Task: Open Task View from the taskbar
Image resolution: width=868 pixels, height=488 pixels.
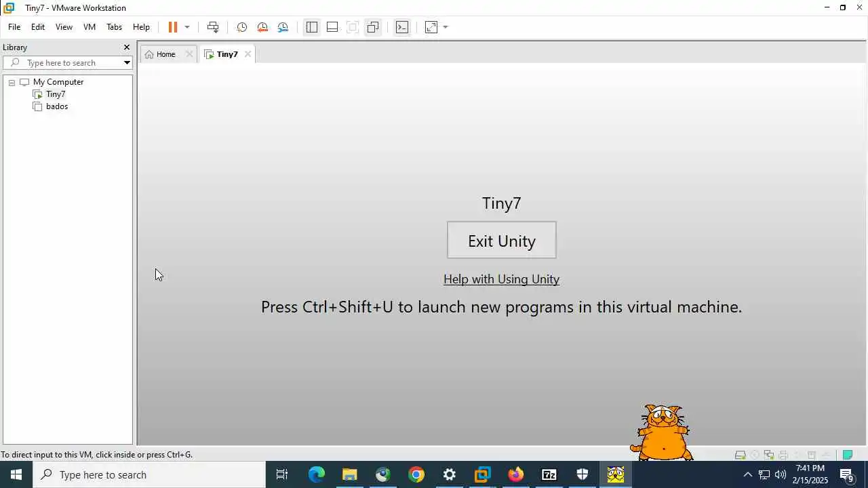Action: (x=282, y=474)
